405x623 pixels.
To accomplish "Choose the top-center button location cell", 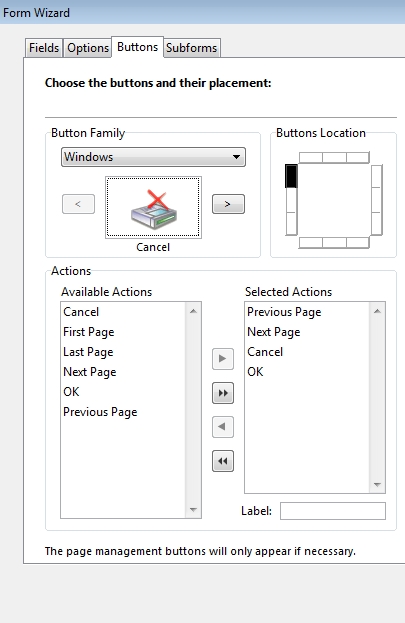I will click(x=334, y=157).
